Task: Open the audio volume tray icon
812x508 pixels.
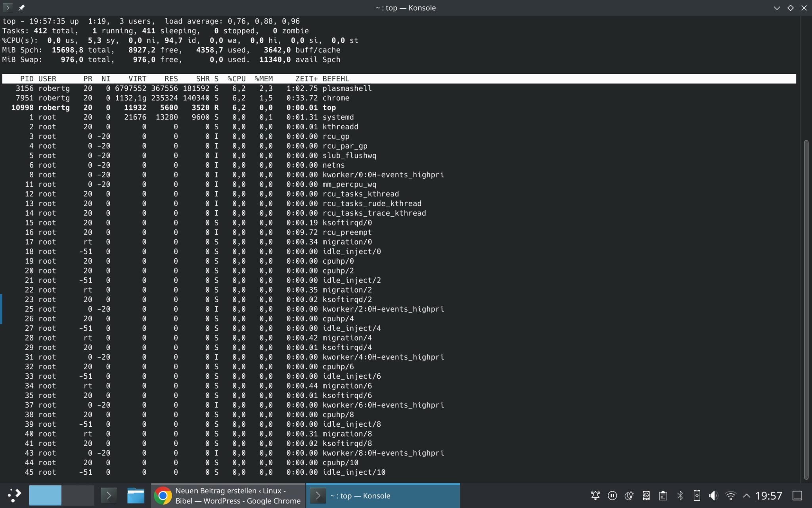Action: 713,495
